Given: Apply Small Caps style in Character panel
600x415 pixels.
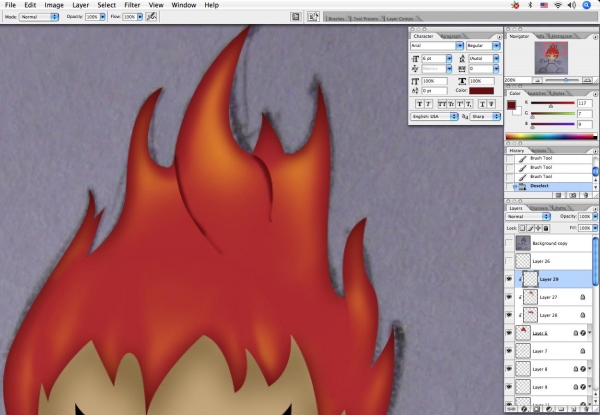Looking at the screenshot, I should pos(451,104).
